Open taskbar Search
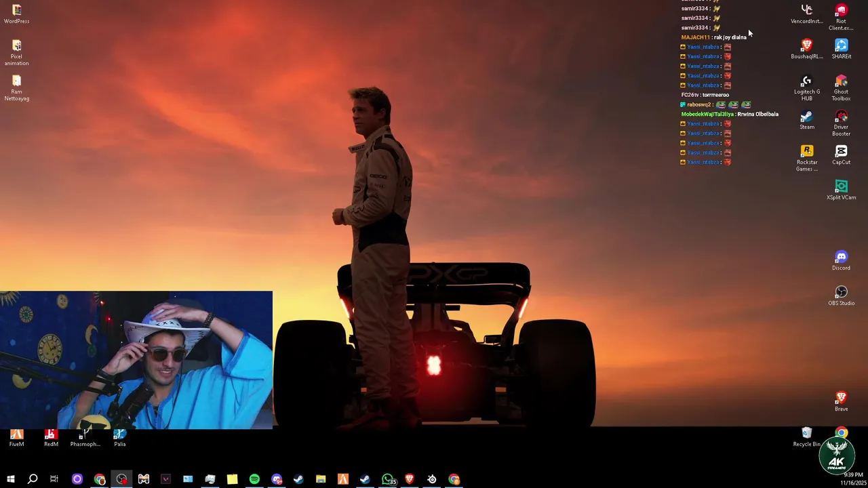This screenshot has height=488, width=868. coord(32,479)
